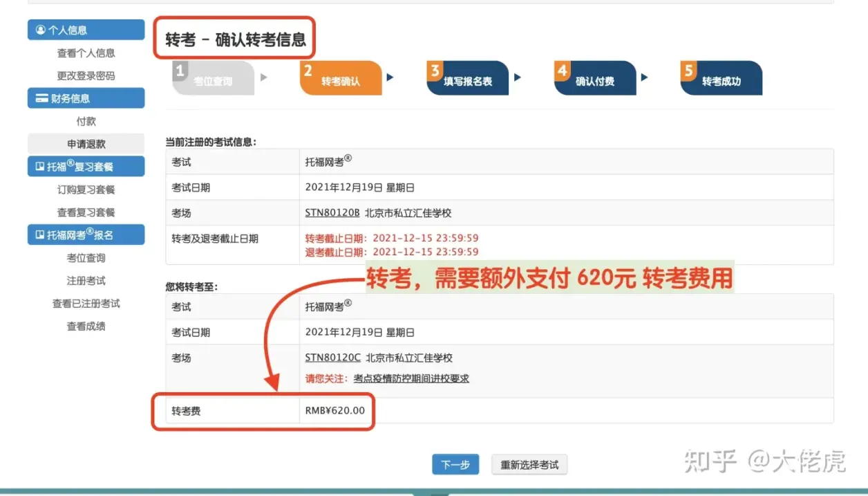
Task: Click the card icon beside 财务信息
Action: coord(42,98)
